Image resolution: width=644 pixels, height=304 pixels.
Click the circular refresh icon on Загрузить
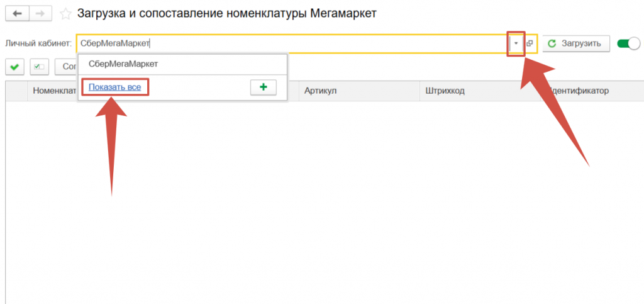click(x=552, y=43)
